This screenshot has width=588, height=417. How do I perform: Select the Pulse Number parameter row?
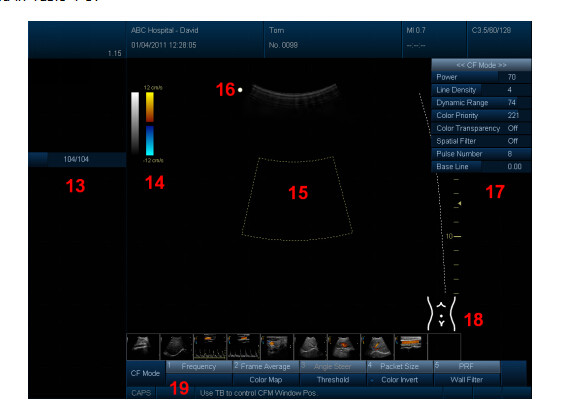tap(481, 154)
